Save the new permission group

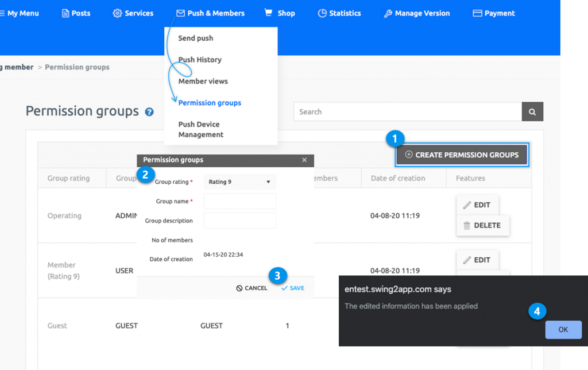point(293,288)
